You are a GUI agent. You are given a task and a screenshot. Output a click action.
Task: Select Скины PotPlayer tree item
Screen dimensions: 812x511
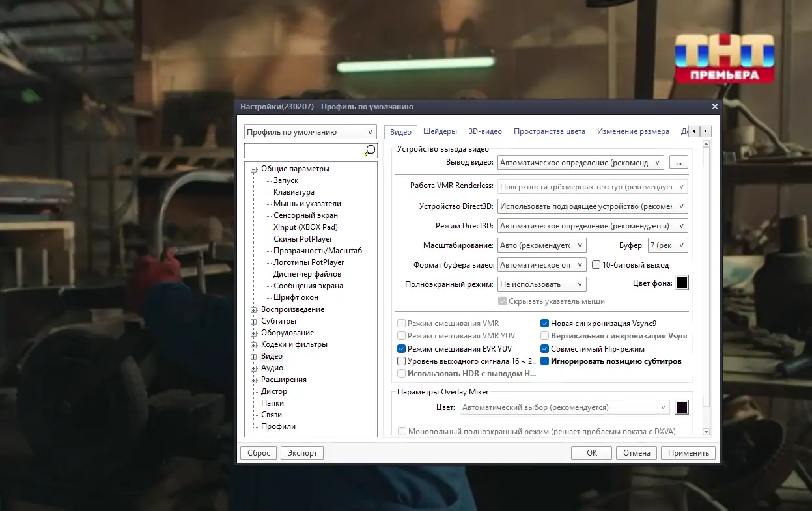click(303, 239)
